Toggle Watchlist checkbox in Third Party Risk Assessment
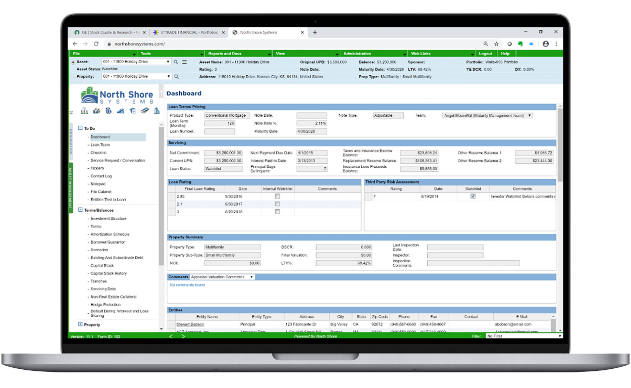This screenshot has height=388, width=631. 473,196
